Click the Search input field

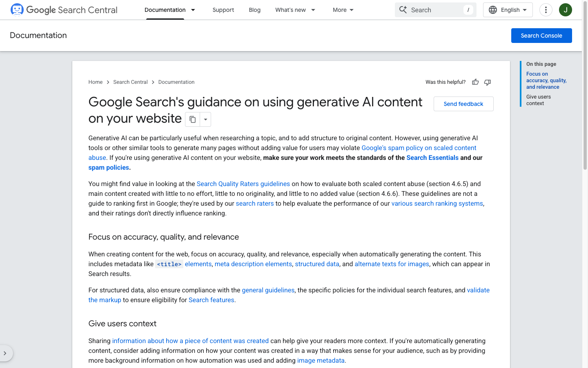click(x=436, y=10)
